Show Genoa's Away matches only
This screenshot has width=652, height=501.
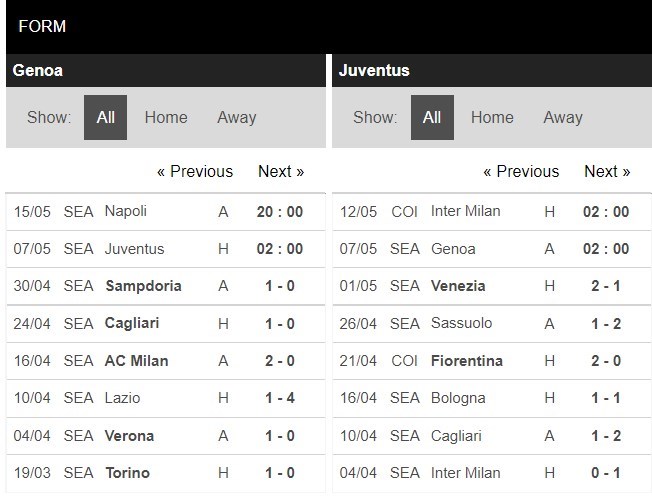[x=237, y=117]
